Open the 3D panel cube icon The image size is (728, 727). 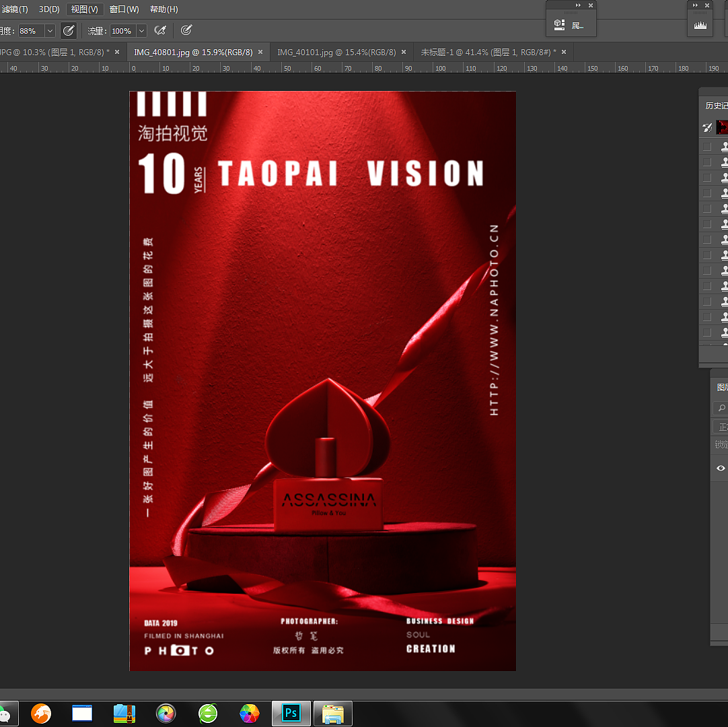[x=560, y=25]
